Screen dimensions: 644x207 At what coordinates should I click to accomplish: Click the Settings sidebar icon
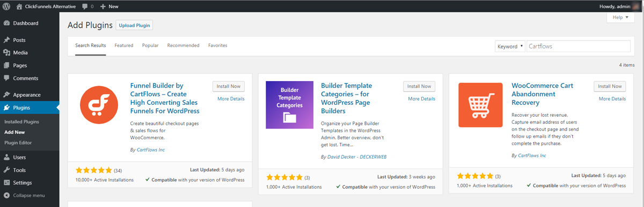pos(6,183)
